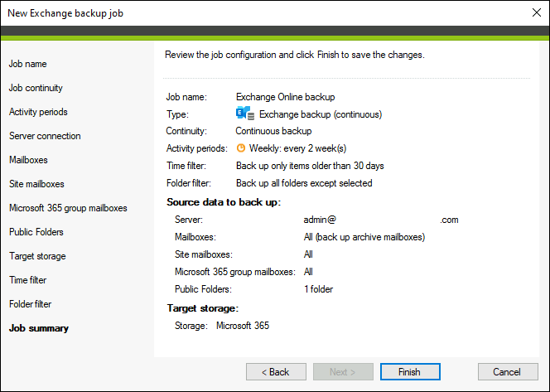Navigate to the Site mailboxes step
Viewport: 550px width, 392px height.
(36, 184)
